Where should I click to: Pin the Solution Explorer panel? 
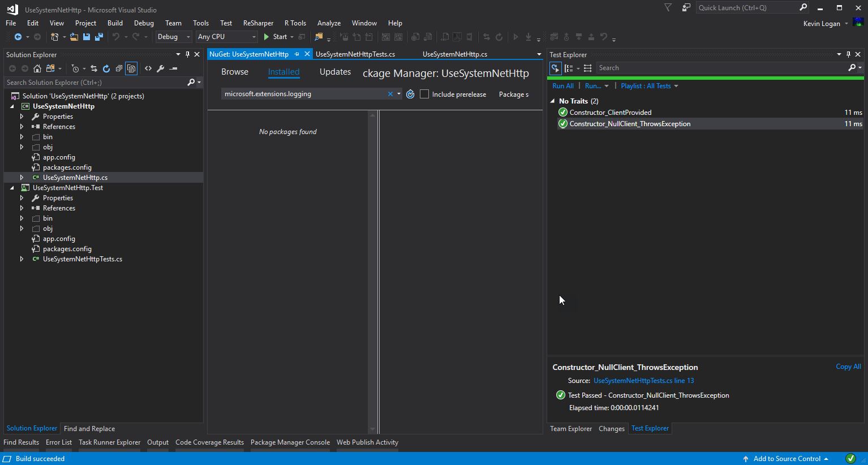point(187,54)
